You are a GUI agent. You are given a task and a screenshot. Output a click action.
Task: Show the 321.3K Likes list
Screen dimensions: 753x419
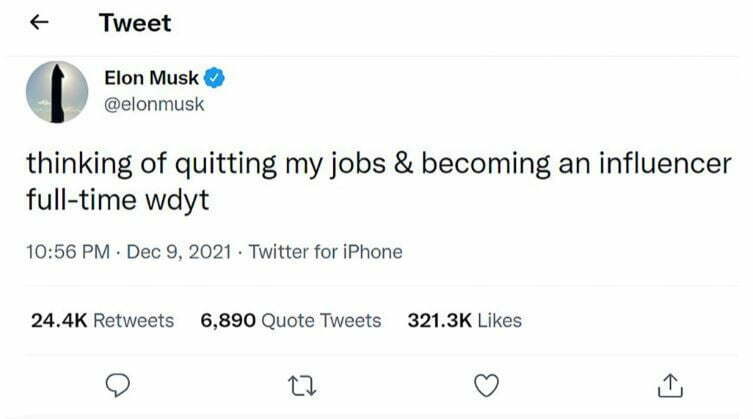click(464, 321)
